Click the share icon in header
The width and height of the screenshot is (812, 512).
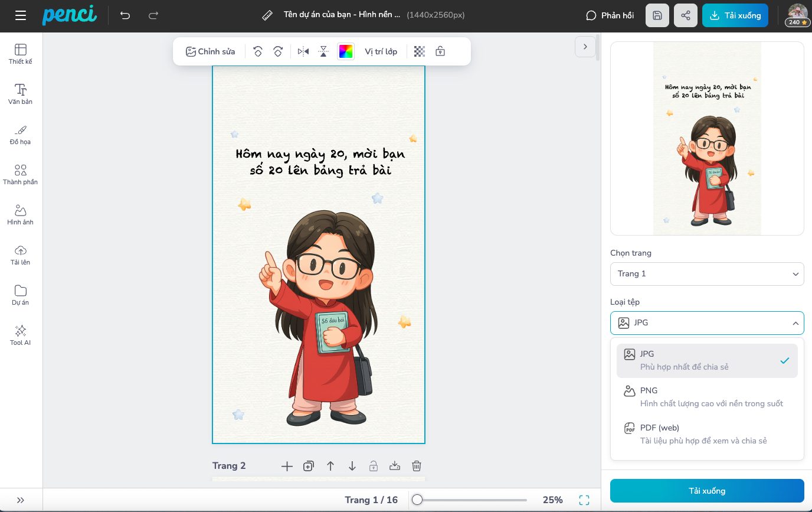click(685, 15)
